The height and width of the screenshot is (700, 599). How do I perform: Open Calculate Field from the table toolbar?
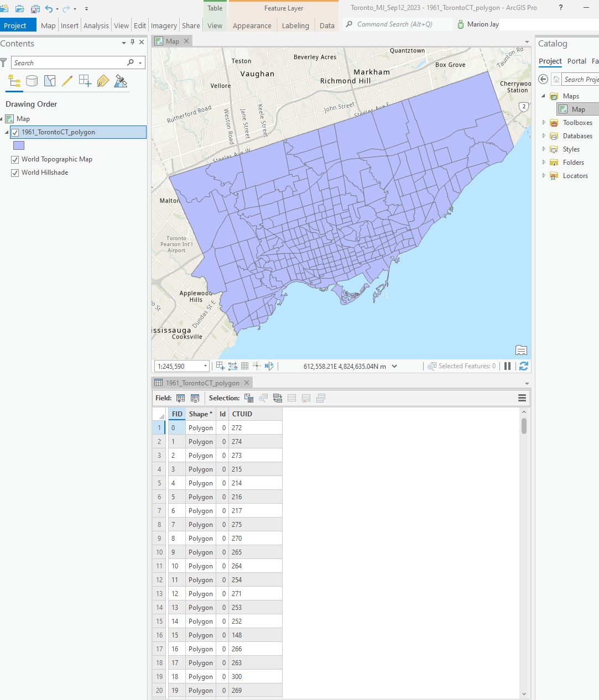click(x=195, y=398)
